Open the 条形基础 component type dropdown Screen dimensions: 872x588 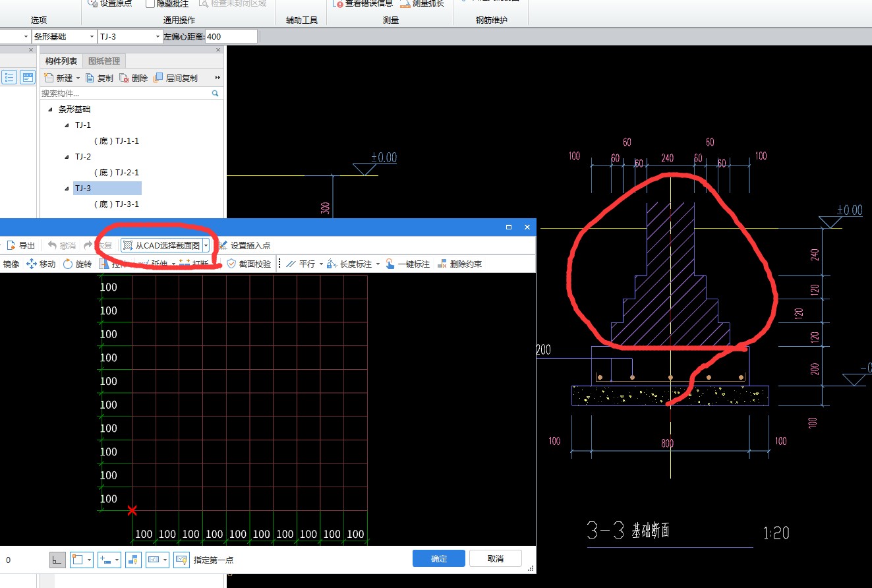point(91,36)
